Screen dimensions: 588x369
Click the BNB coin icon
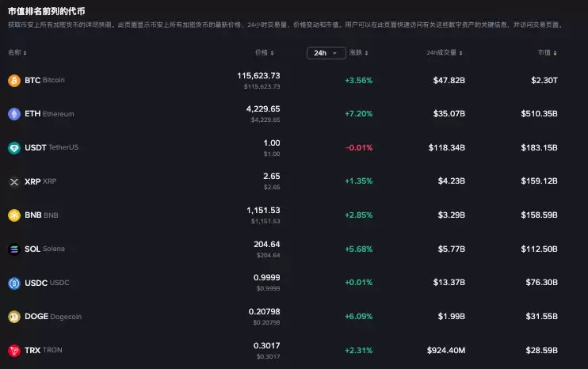click(13, 215)
